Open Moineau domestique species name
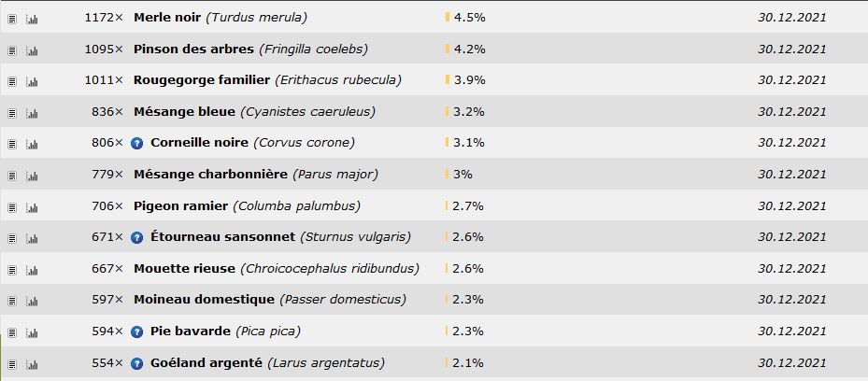 [x=204, y=300]
